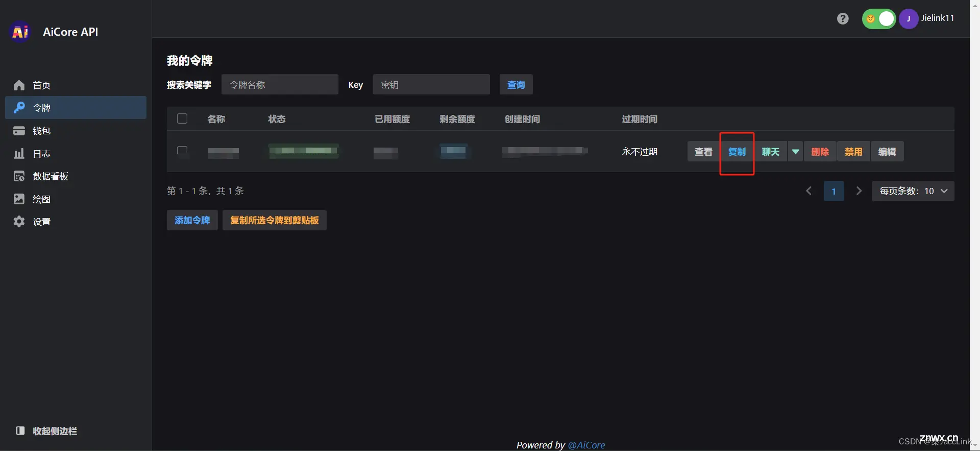Click the bar chart 日志 icon
980x451 pixels.
tap(19, 153)
